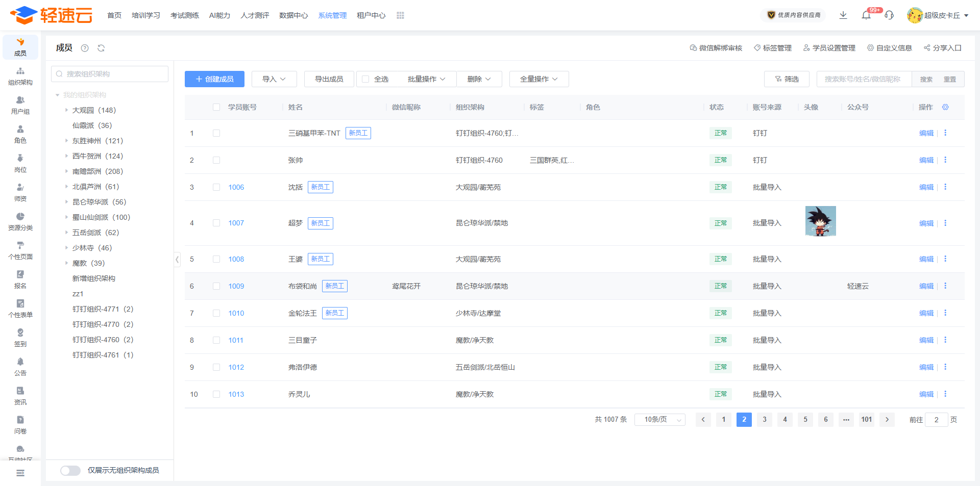Screen dimensions: 980x486
Task: Open the 批量操作 dropdown
Action: (x=426, y=79)
